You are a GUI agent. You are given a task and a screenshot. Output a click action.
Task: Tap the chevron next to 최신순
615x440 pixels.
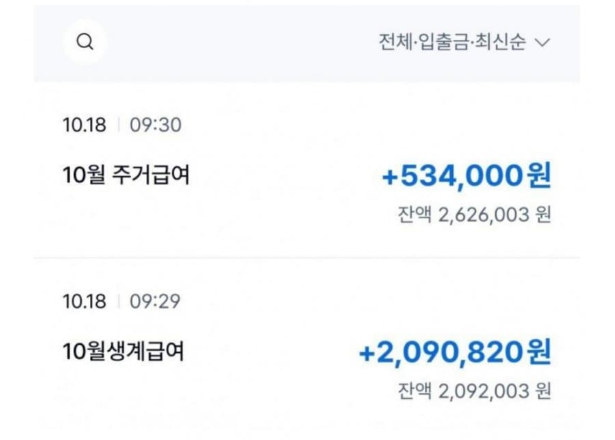click(542, 42)
